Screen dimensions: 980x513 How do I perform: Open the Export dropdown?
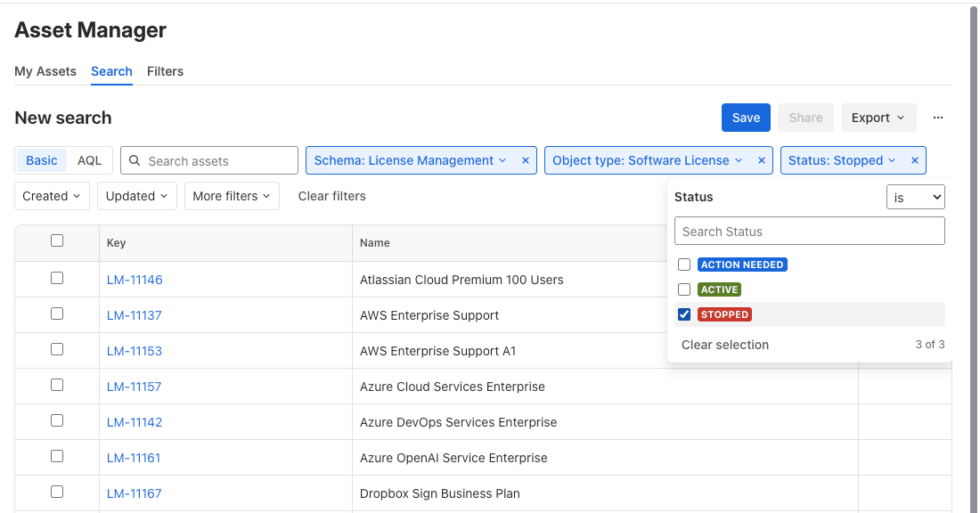[878, 118]
